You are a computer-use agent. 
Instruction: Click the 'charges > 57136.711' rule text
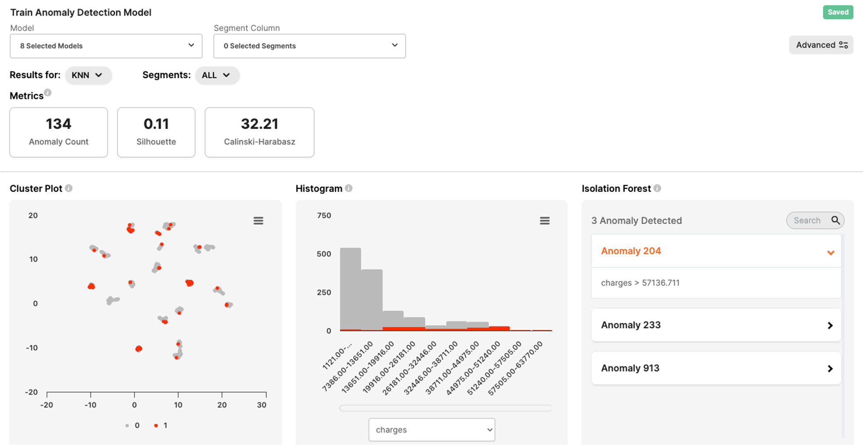tap(640, 283)
